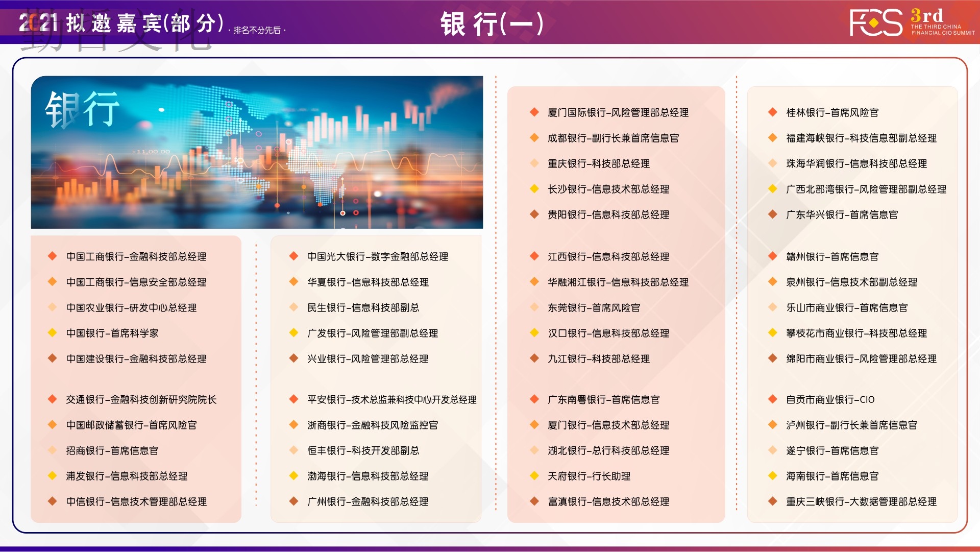Screen dimensions: 980x552
Task: Click the diamond bullet beside 广东南粤银行-首席信息官
Action: click(x=534, y=399)
